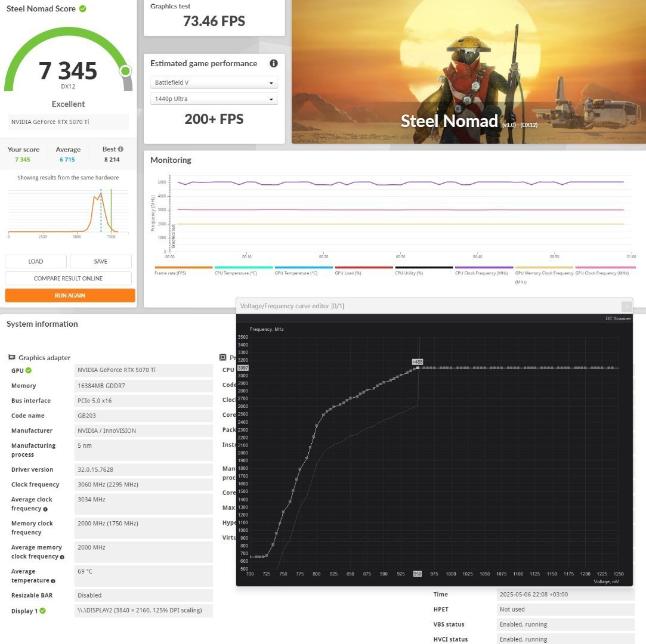Click the 73.46 FPS graphics test result
Viewport: 646px width, 644px height.
coord(214,21)
